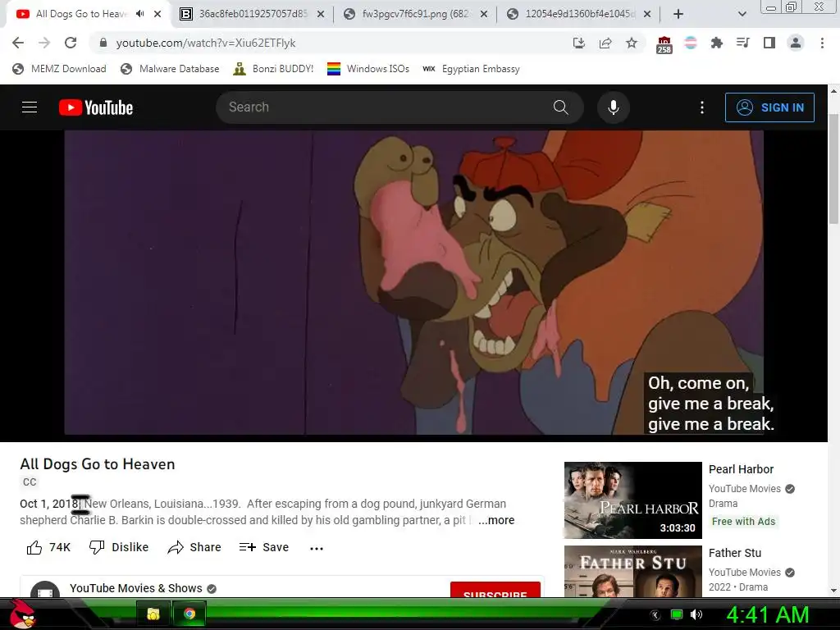Subscribe to YouTube Movies & Shows
The width and height of the screenshot is (840, 630).
click(495, 590)
